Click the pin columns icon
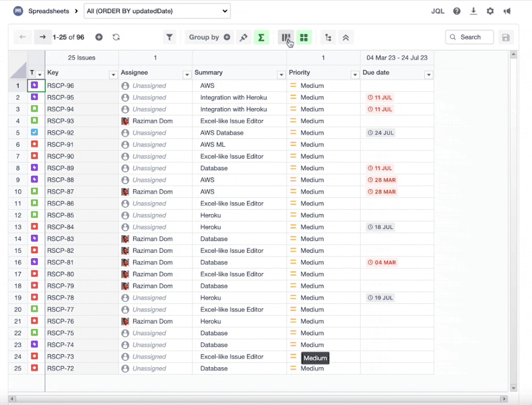 pyautogui.click(x=243, y=37)
